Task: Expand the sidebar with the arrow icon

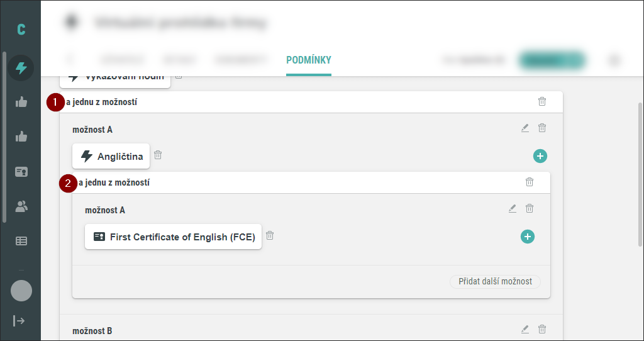Action: pyautogui.click(x=19, y=321)
